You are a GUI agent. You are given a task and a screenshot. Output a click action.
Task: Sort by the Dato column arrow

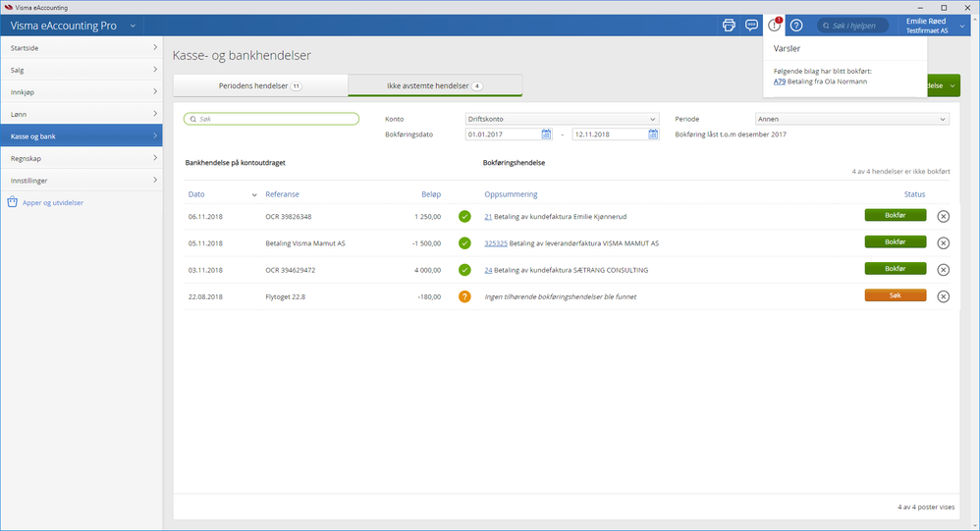[254, 195]
